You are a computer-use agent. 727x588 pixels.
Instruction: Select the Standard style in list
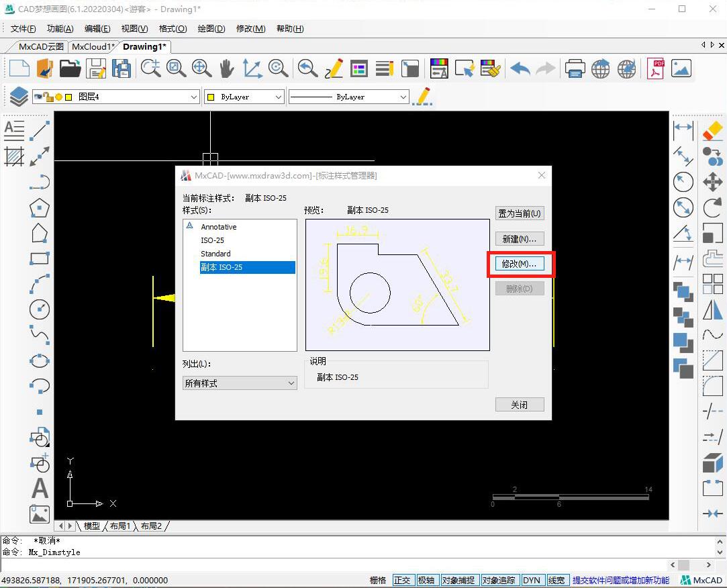(215, 254)
